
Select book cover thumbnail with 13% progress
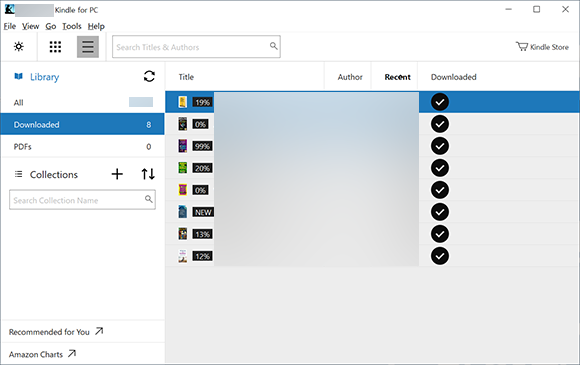pos(183,234)
